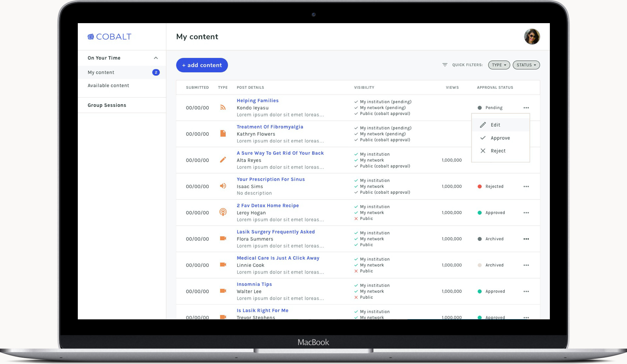The image size is (627, 364).
Task: Click the profile avatar in the top right
Action: [532, 36]
